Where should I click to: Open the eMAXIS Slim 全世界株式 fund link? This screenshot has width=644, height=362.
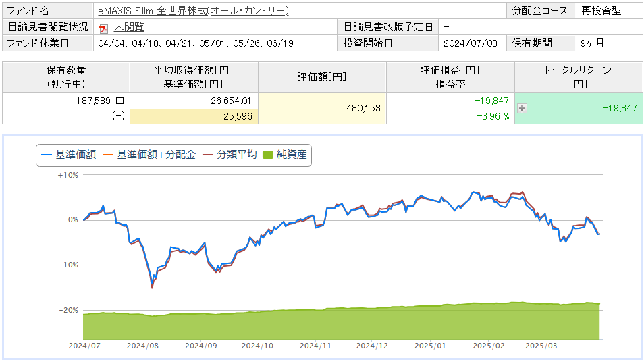[x=194, y=11]
